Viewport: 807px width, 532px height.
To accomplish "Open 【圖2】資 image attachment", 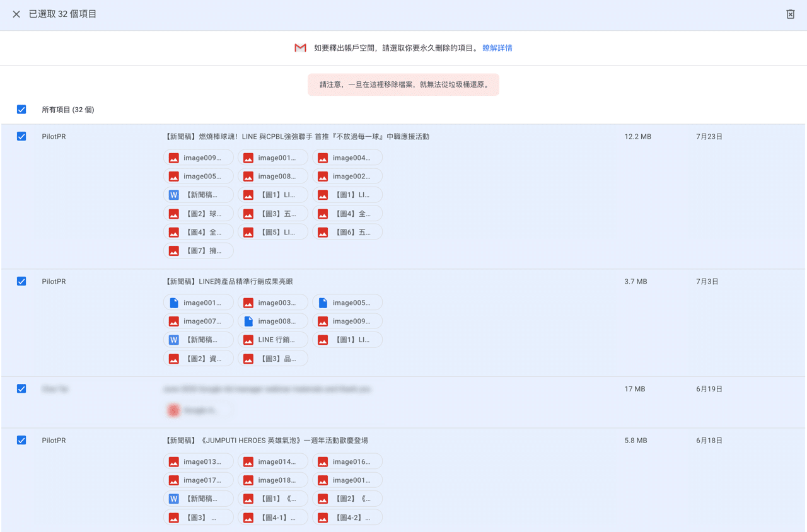I will click(199, 359).
